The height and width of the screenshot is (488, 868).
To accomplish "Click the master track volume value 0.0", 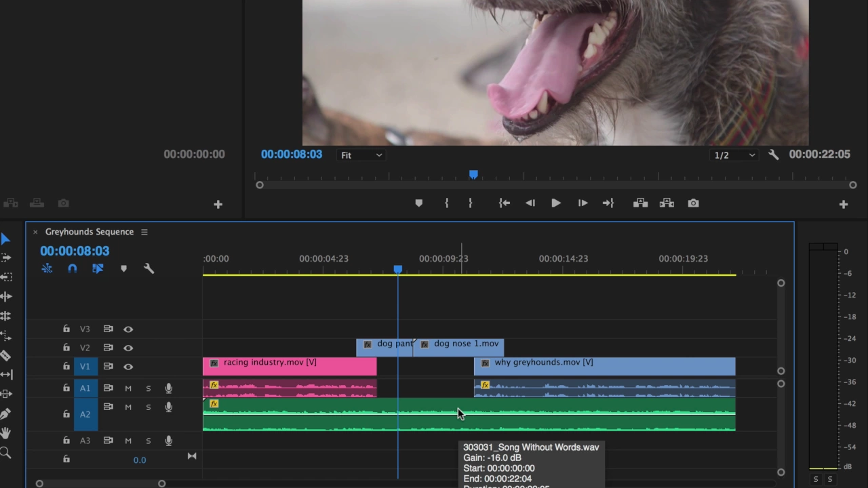I will point(139,460).
